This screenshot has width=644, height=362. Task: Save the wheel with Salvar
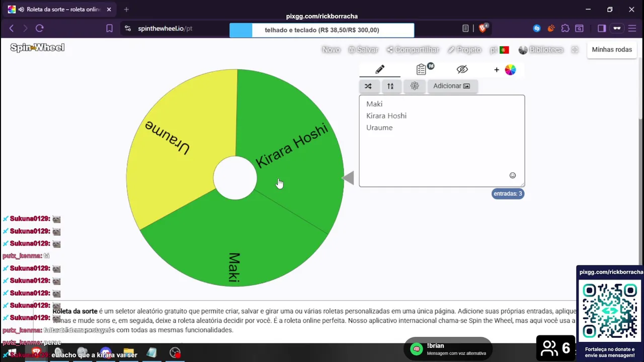[363, 50]
